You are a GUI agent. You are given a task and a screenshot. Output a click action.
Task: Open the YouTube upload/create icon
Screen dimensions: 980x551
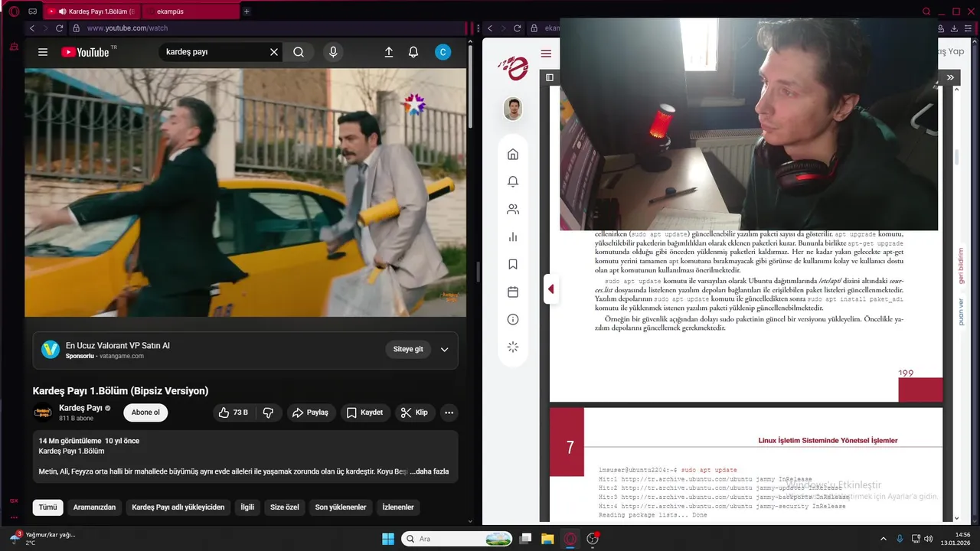tap(388, 52)
